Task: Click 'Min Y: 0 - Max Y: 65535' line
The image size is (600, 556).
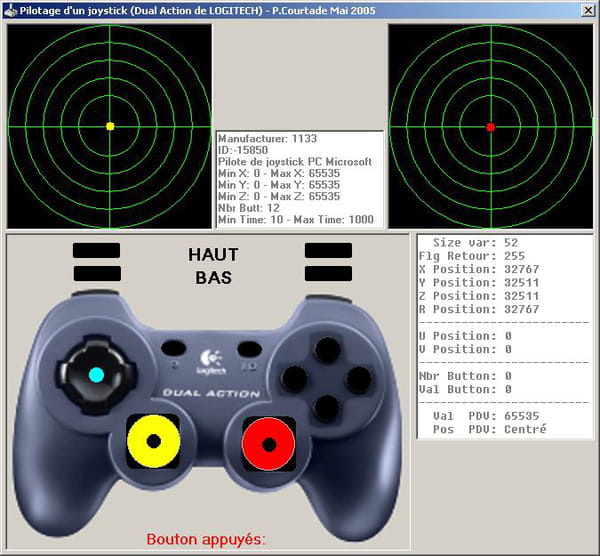Action: [x=279, y=184]
